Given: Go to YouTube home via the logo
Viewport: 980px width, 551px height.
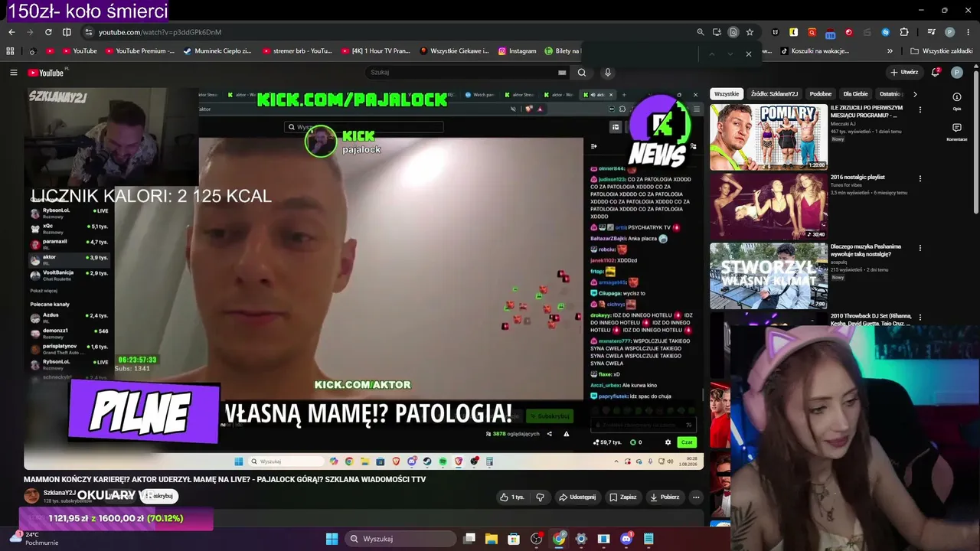Looking at the screenshot, I should coord(47,73).
